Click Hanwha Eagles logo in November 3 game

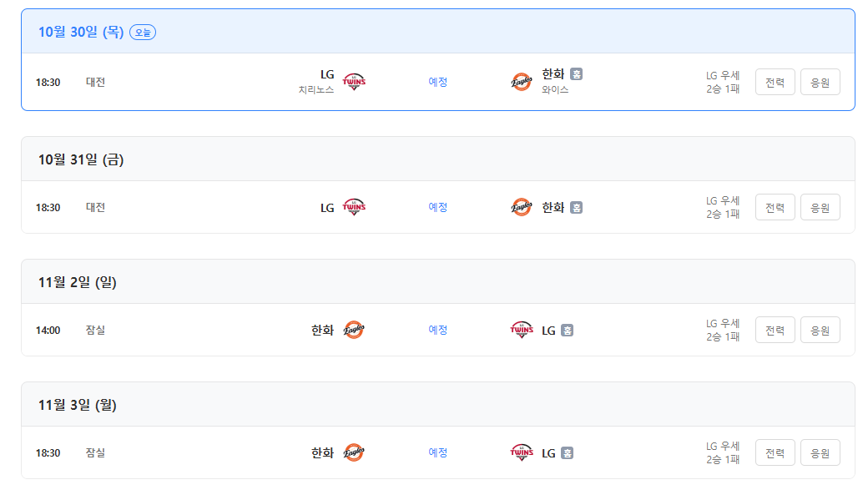[x=354, y=452]
